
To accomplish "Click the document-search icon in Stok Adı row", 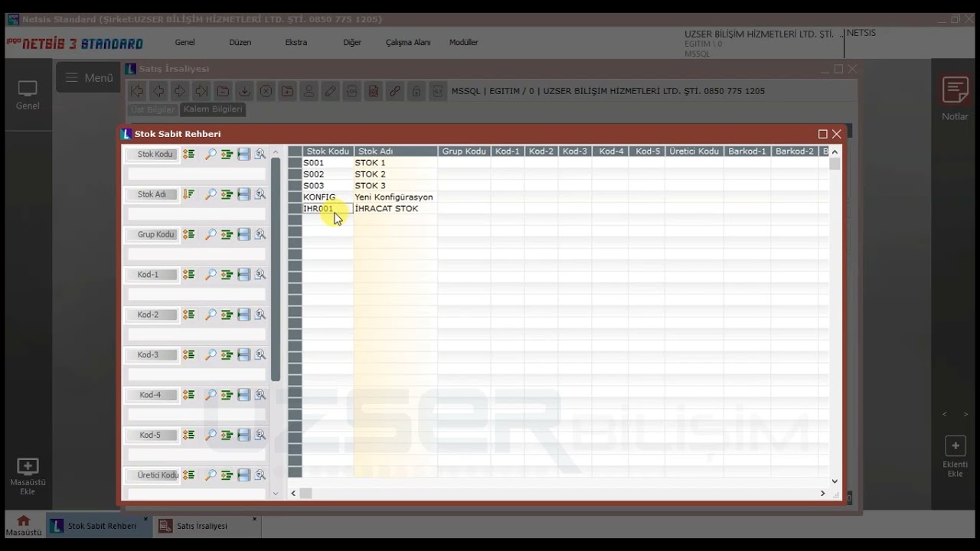I will tap(260, 194).
